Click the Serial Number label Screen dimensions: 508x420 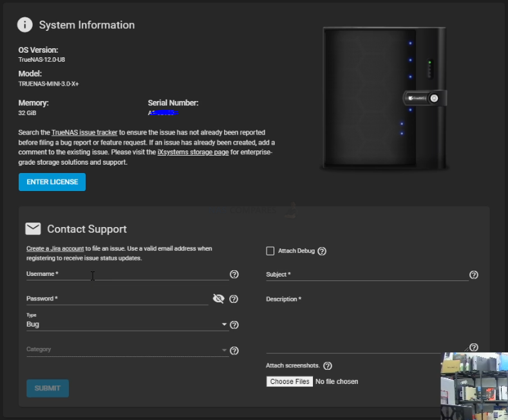[173, 103]
